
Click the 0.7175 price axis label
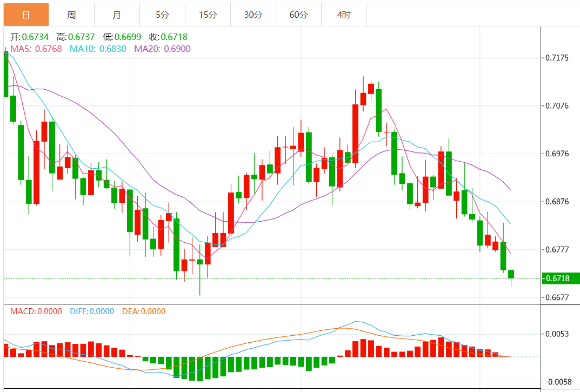(x=557, y=58)
